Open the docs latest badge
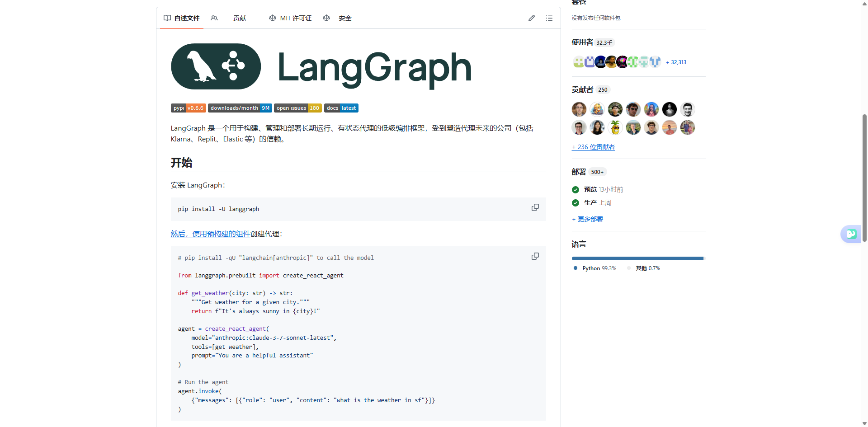Screen dimensions: 868x427 coord(341,108)
